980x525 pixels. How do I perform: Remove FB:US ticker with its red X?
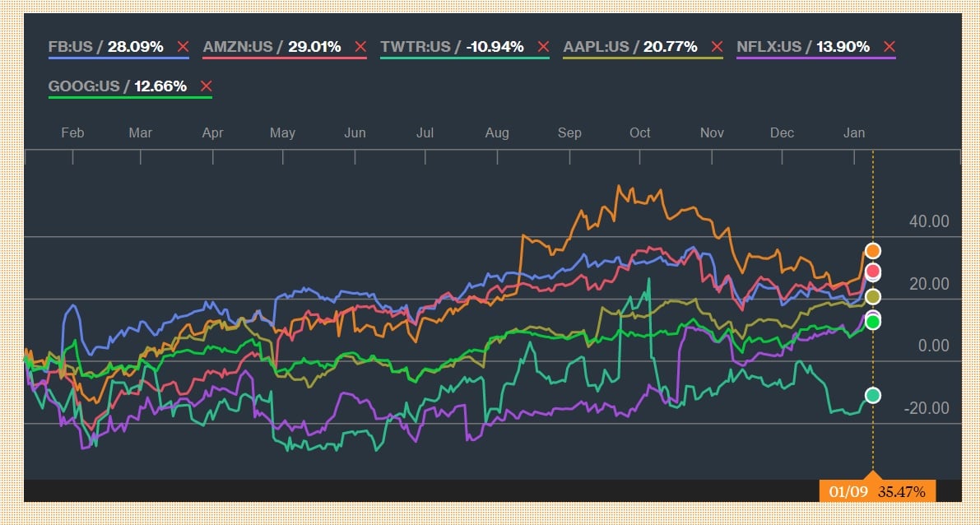[183, 47]
